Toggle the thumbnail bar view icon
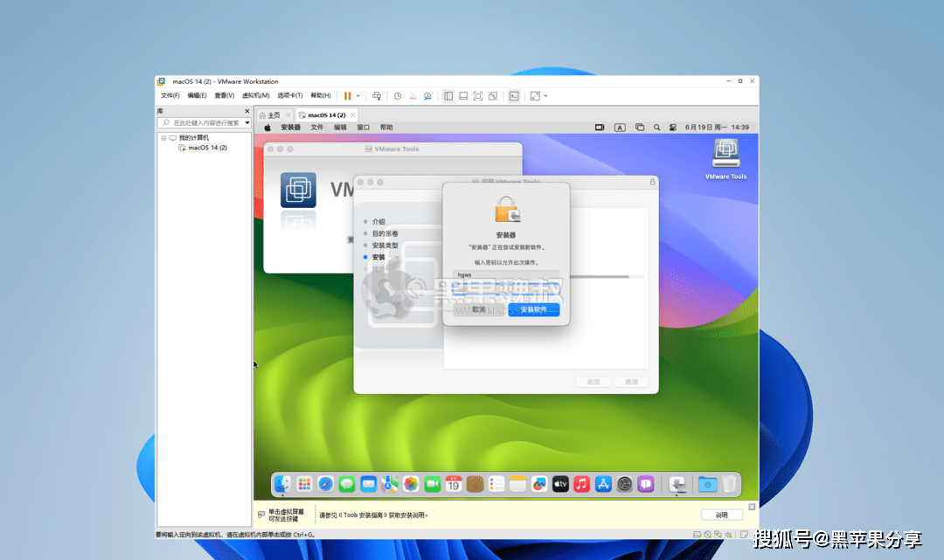944x560 pixels. tap(463, 96)
